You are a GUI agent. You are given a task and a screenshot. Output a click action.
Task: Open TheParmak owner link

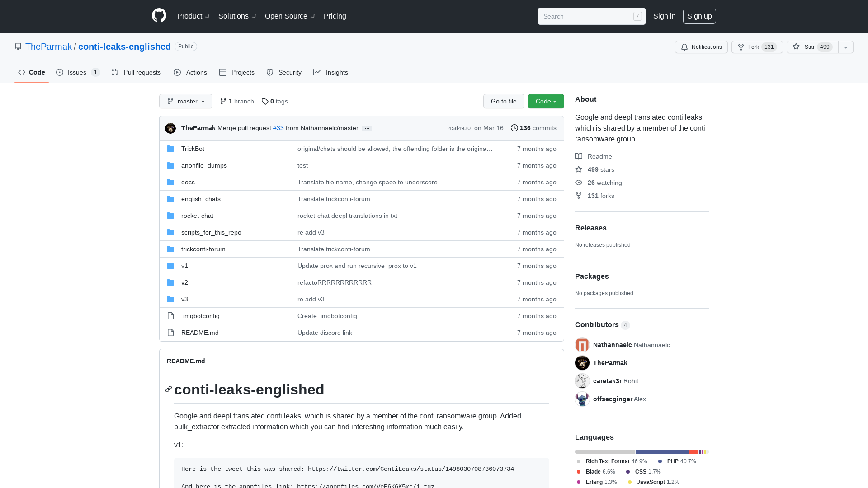coord(48,47)
